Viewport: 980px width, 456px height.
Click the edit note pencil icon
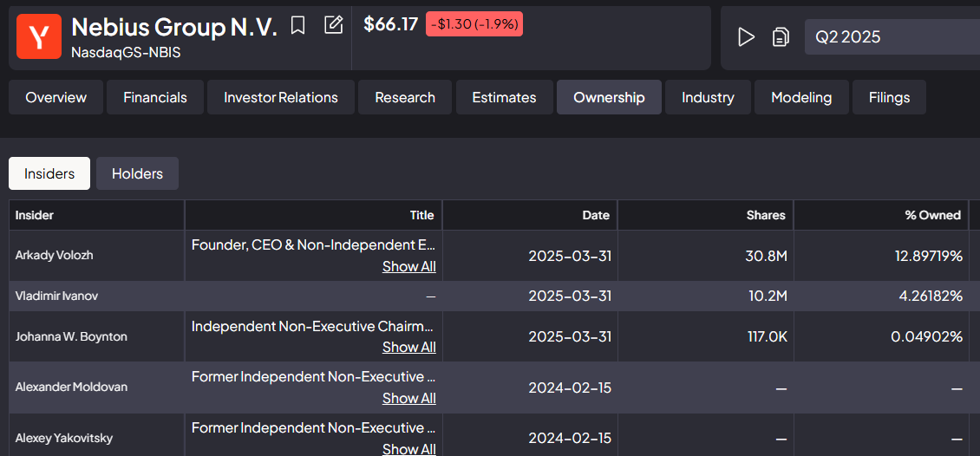pos(334,25)
